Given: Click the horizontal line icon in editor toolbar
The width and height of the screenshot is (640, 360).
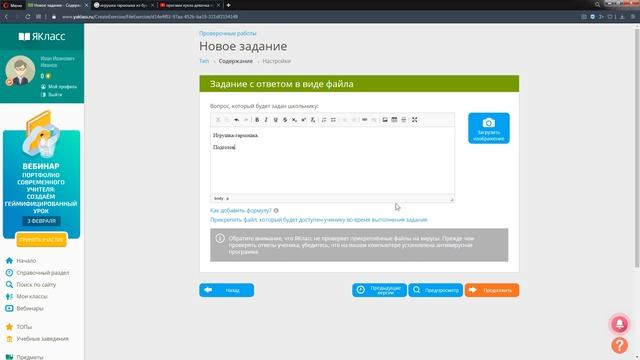Looking at the screenshot, I should tap(404, 120).
